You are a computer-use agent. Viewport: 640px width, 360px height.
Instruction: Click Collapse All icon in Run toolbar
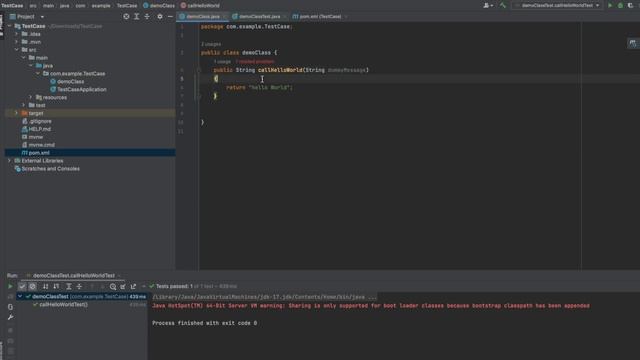(x=79, y=287)
